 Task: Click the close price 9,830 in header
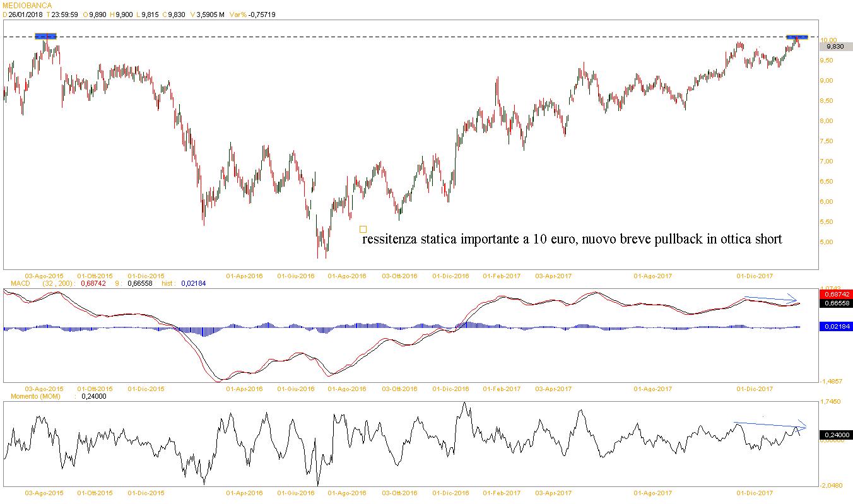click(176, 15)
